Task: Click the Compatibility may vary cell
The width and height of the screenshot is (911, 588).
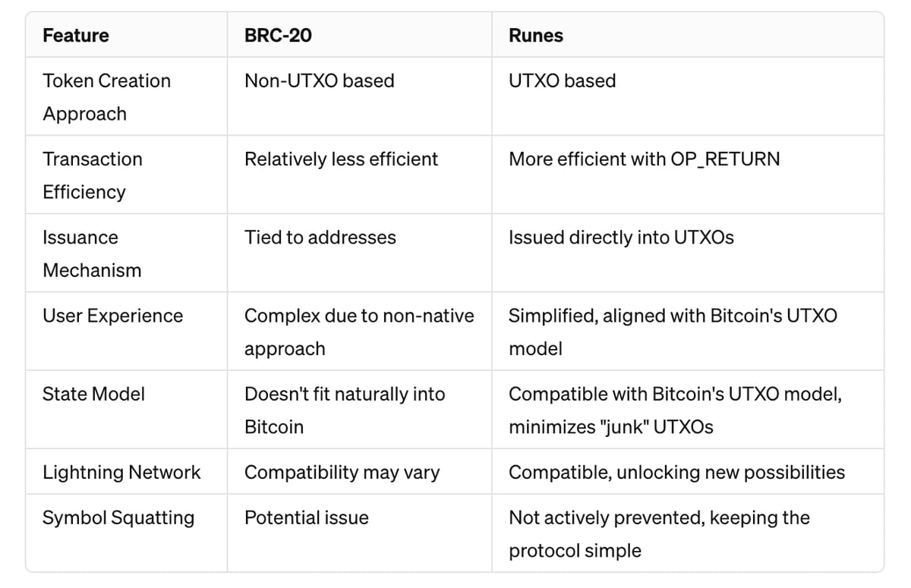Action: [342, 472]
